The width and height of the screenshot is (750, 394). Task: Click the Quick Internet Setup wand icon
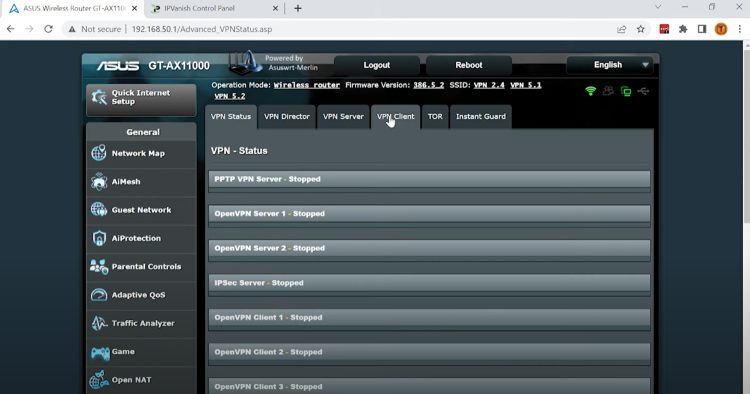tap(99, 97)
